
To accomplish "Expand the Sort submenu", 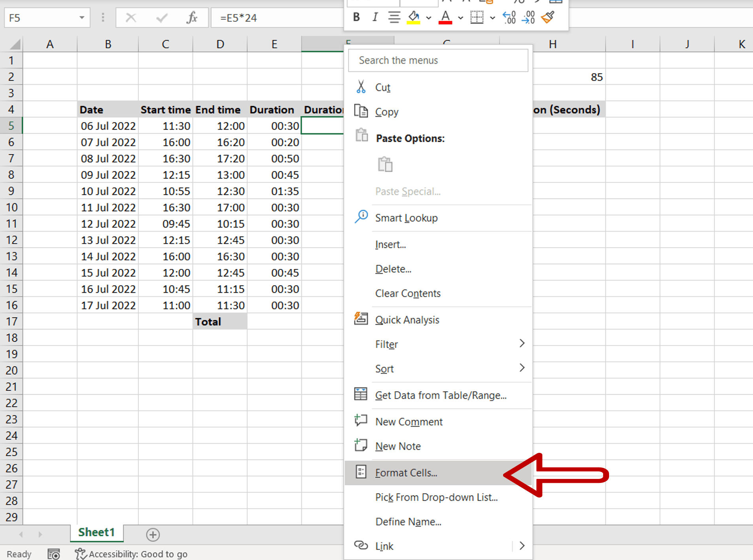I will [x=523, y=368].
